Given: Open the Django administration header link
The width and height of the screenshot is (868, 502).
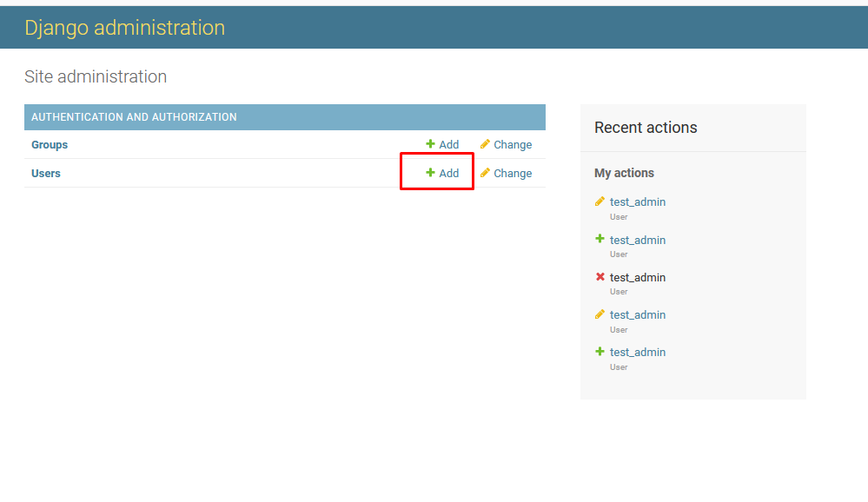Looking at the screenshot, I should [124, 28].
